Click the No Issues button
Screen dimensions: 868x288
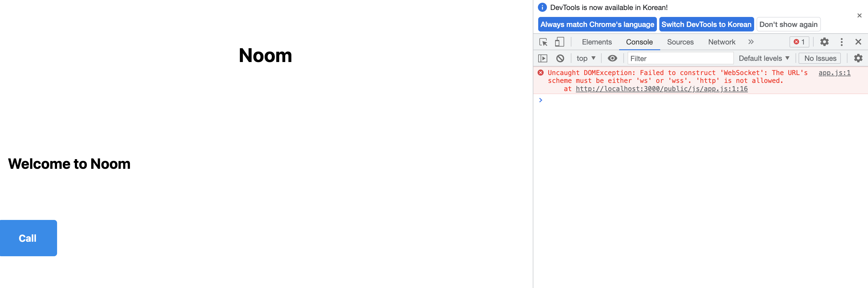820,58
